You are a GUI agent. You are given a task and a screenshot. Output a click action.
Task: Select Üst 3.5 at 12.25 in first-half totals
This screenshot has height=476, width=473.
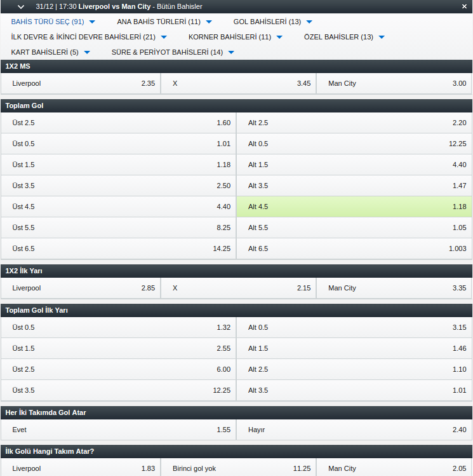coord(119,390)
